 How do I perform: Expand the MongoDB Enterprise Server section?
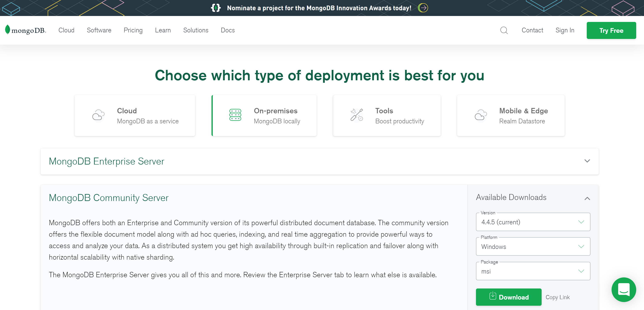587,161
